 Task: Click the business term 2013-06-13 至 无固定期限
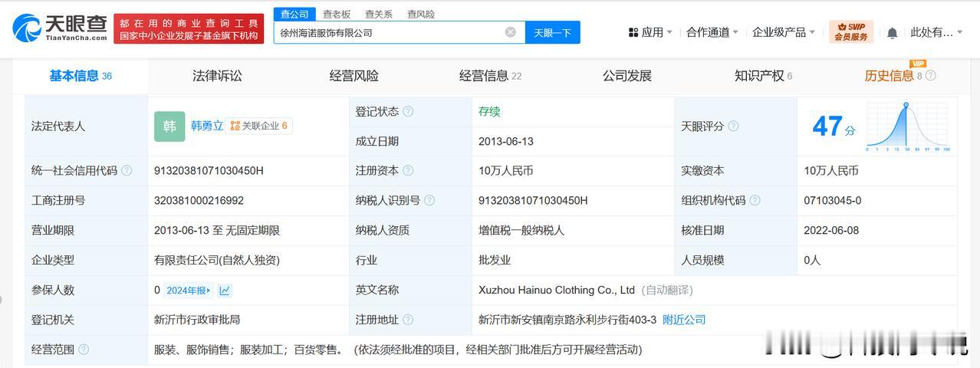tap(217, 230)
